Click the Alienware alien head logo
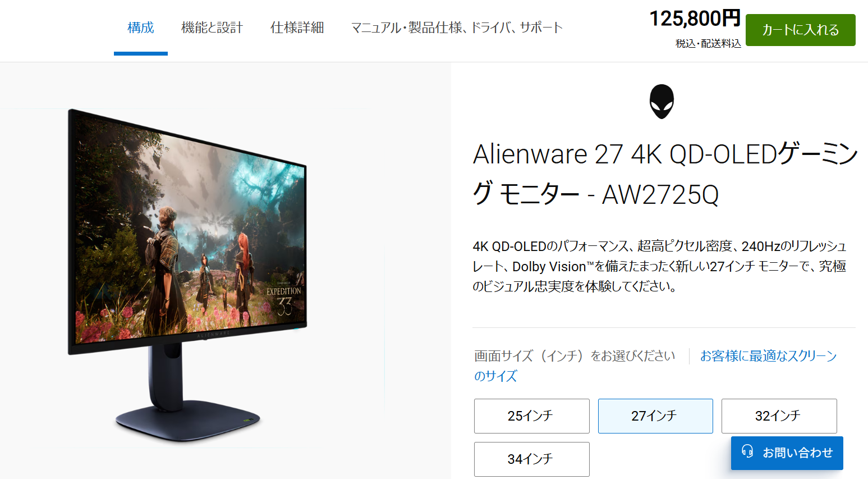 [x=662, y=102]
